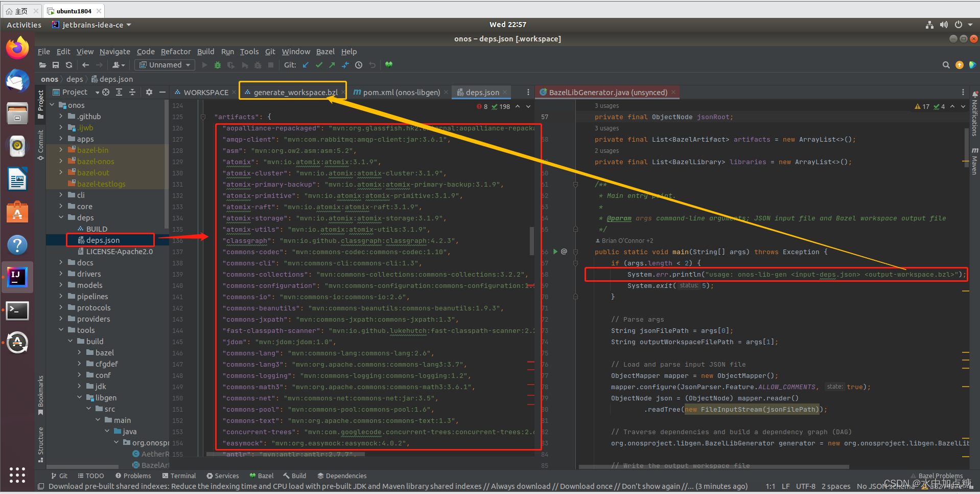Toggle the Bookmarks side panel
Viewport: 980px width, 494px height.
click(40, 395)
